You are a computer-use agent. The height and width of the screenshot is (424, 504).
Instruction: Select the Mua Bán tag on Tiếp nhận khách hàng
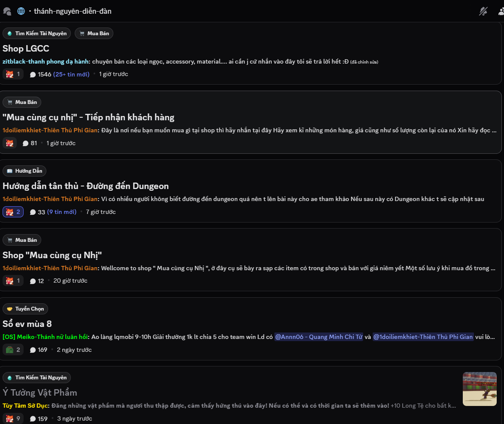(22, 102)
